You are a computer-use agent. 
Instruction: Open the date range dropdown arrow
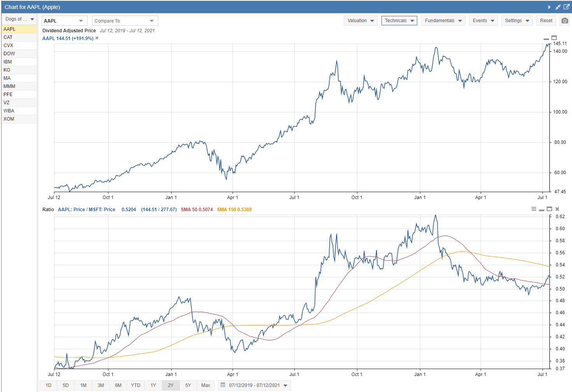[285, 385]
